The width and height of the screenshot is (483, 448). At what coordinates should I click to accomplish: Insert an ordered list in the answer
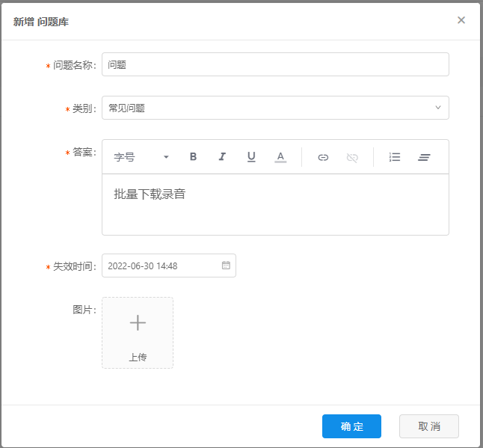coord(395,157)
